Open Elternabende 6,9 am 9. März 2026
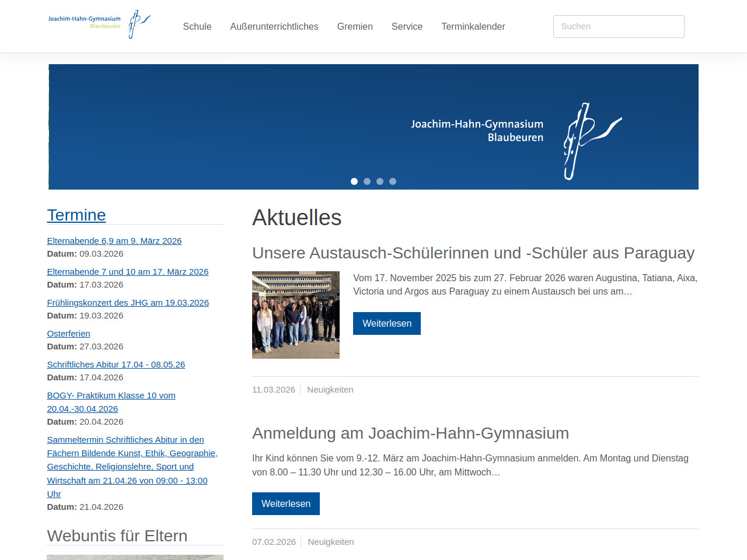 tap(114, 241)
